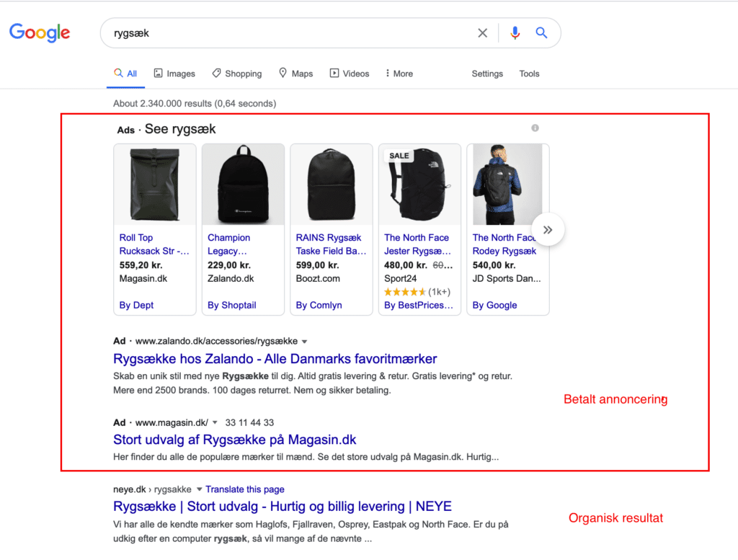Expand the More menu

coord(399,74)
